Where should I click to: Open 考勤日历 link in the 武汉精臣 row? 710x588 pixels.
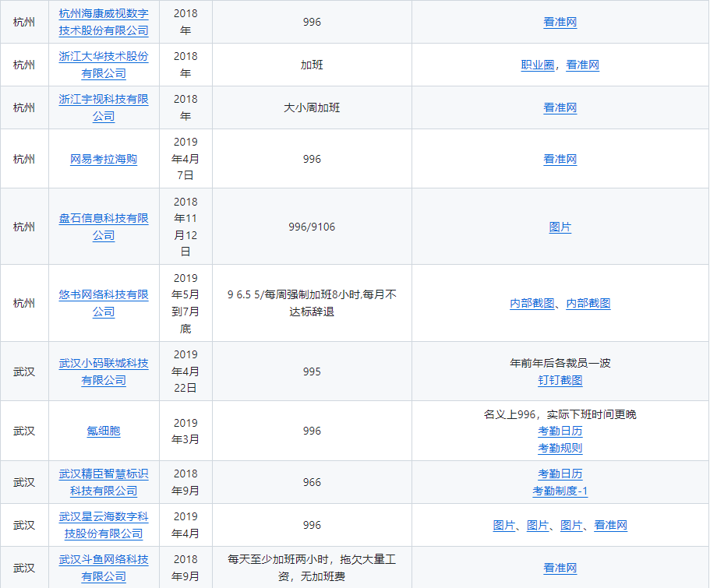[560, 474]
